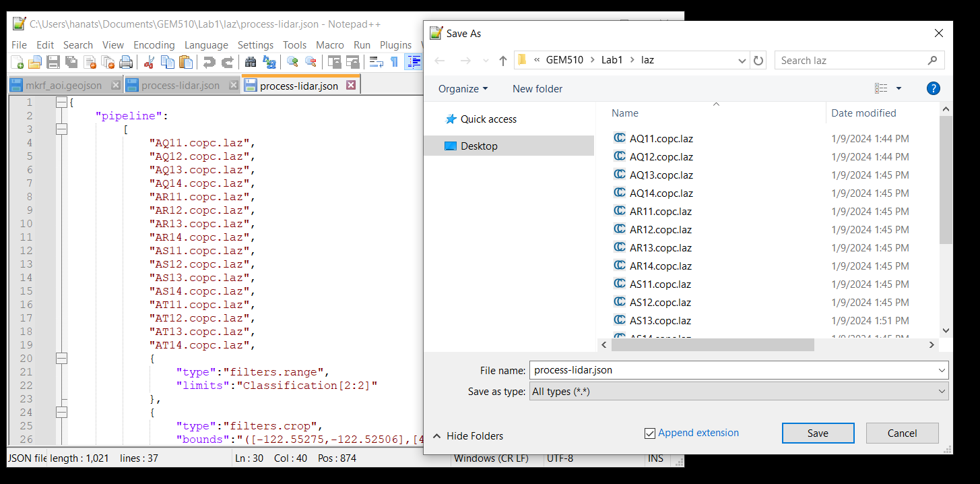Viewport: 980px width, 484px height.
Task: Click the New folder button
Action: click(537, 89)
